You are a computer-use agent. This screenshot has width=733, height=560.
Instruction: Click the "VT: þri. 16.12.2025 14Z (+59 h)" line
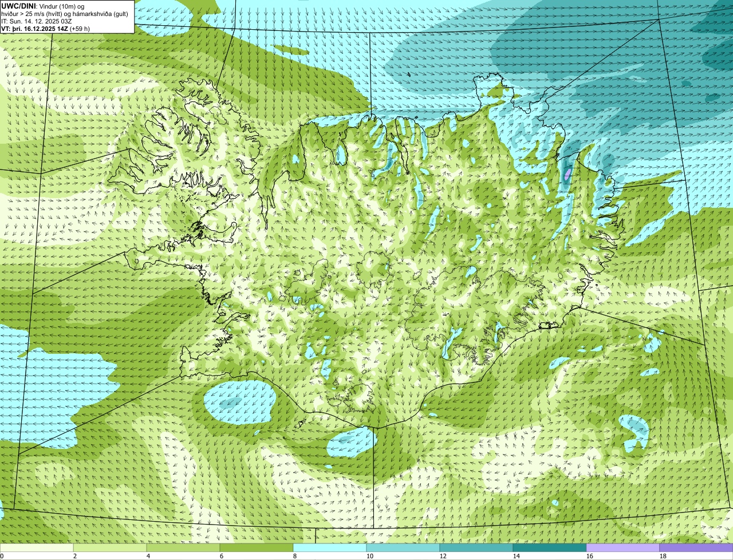(45, 28)
